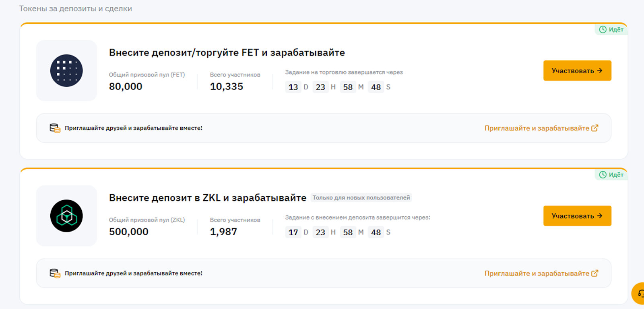Click the arrow on FET Участвовать button

(x=600, y=71)
